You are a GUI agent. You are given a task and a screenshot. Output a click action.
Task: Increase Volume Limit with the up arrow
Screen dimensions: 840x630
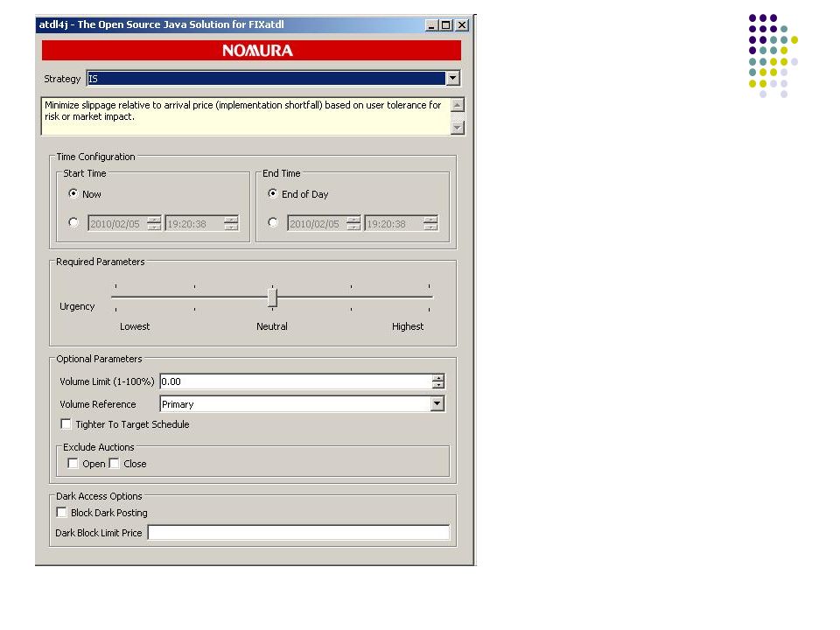pyautogui.click(x=438, y=378)
